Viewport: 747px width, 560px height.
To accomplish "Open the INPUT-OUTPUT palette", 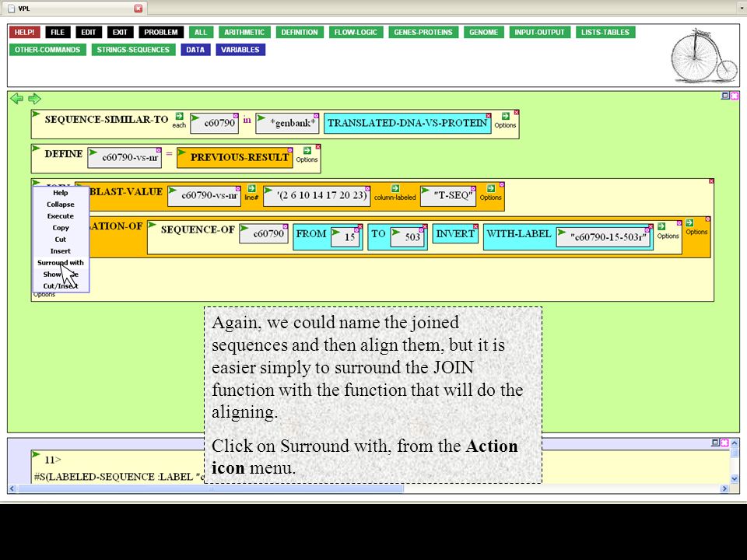I will tap(539, 33).
